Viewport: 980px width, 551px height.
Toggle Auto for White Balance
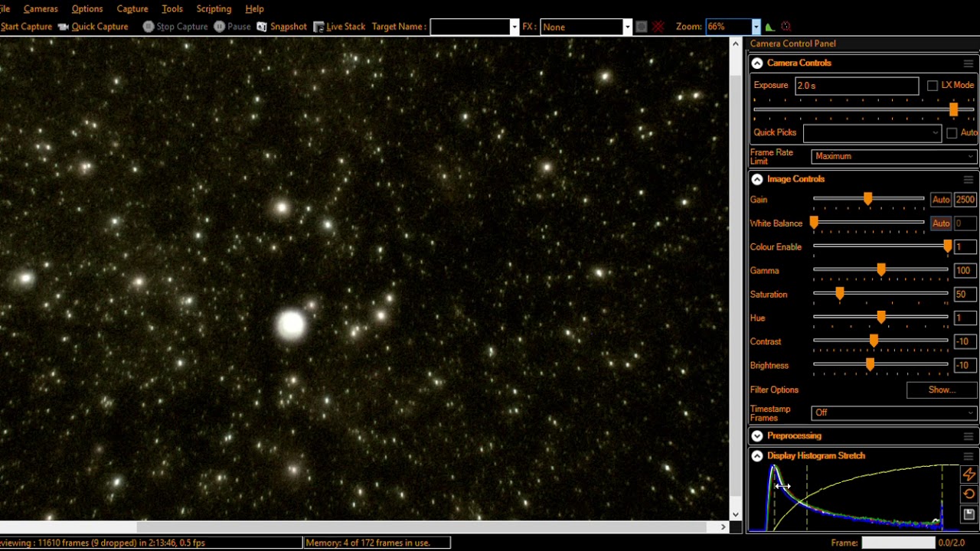[941, 223]
